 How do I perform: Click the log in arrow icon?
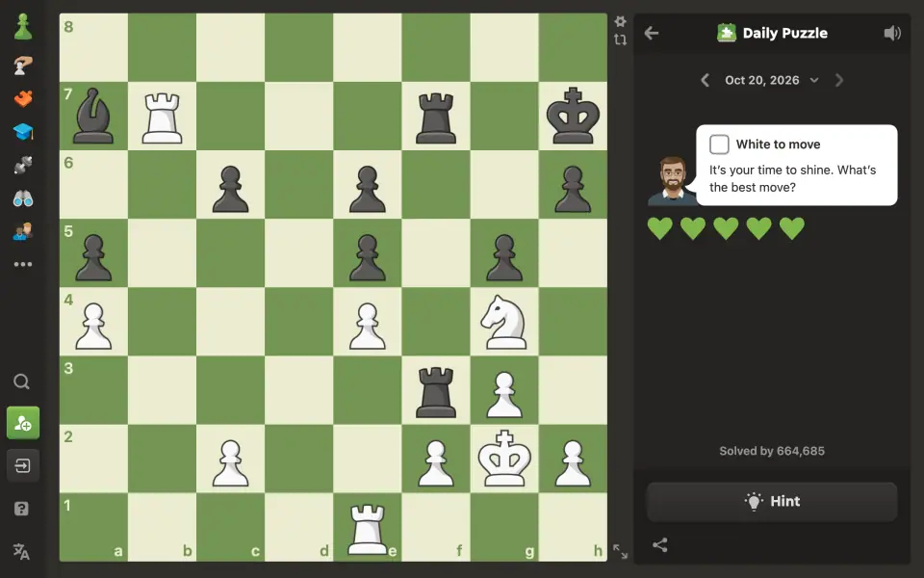[x=23, y=466]
